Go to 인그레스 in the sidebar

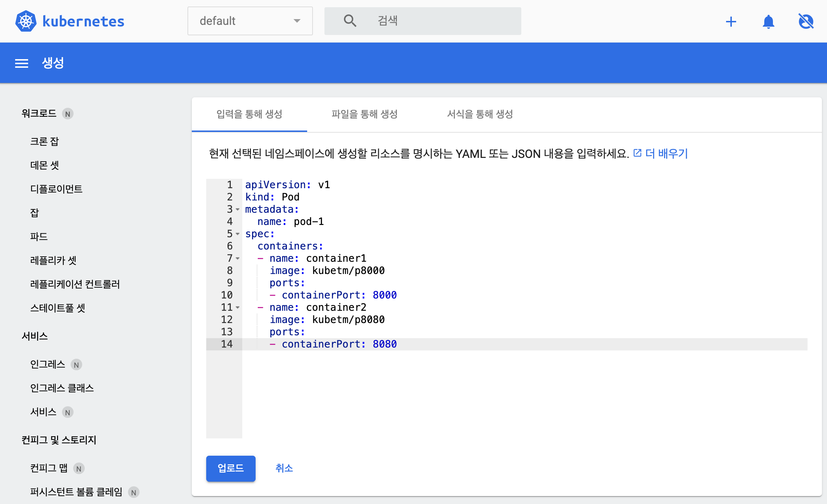(x=48, y=364)
